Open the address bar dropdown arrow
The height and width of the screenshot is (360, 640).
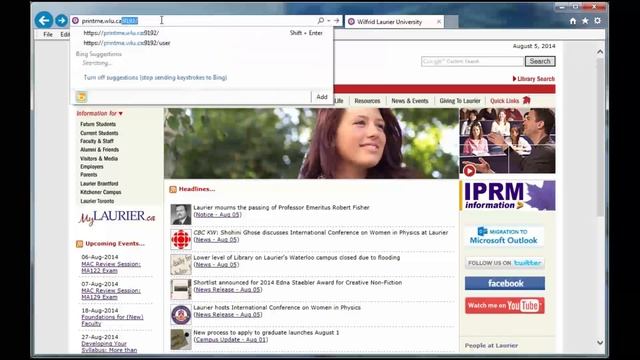[329, 20]
